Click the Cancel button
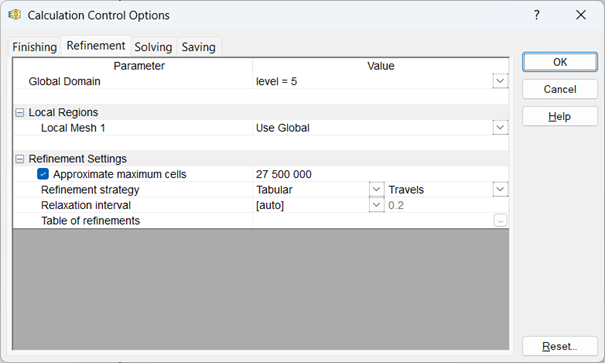 [560, 89]
